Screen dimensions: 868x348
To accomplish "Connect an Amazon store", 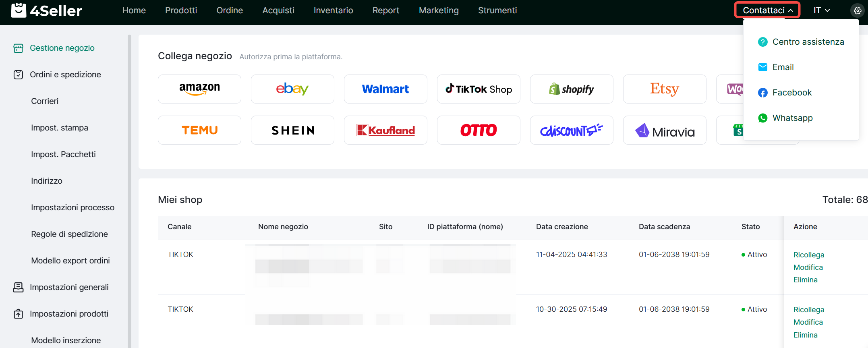I will click(x=199, y=89).
